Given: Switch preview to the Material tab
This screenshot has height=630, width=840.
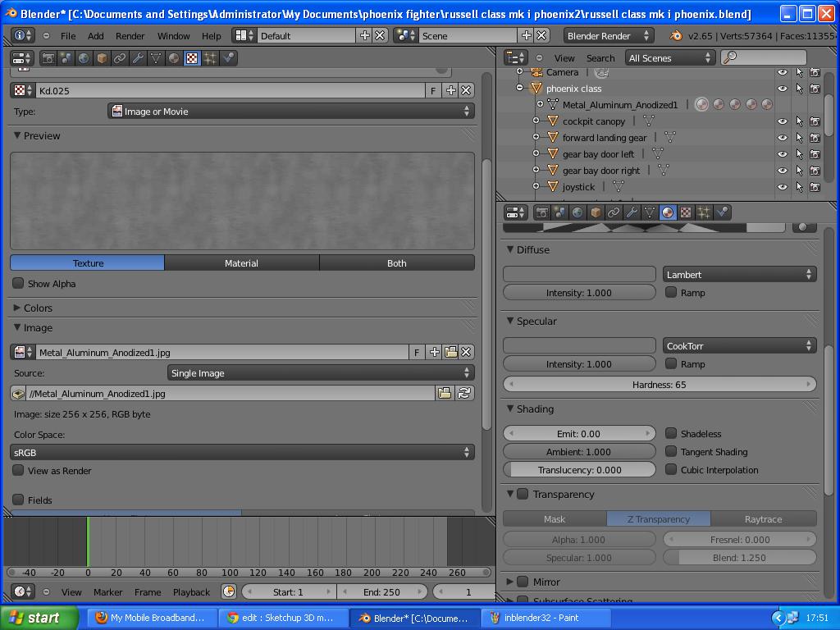Looking at the screenshot, I should click(241, 262).
